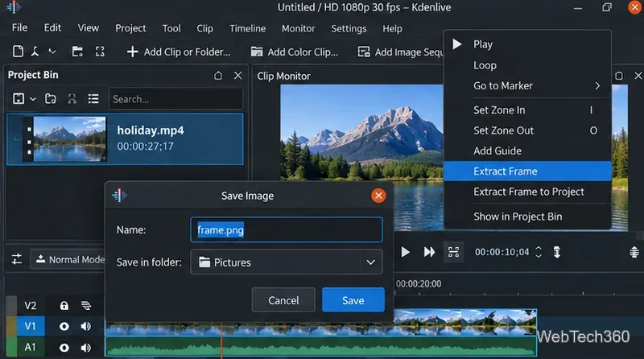644x359 pixels.
Task: Click the vertical arrows icon right of timecode
Action: [x=557, y=252]
